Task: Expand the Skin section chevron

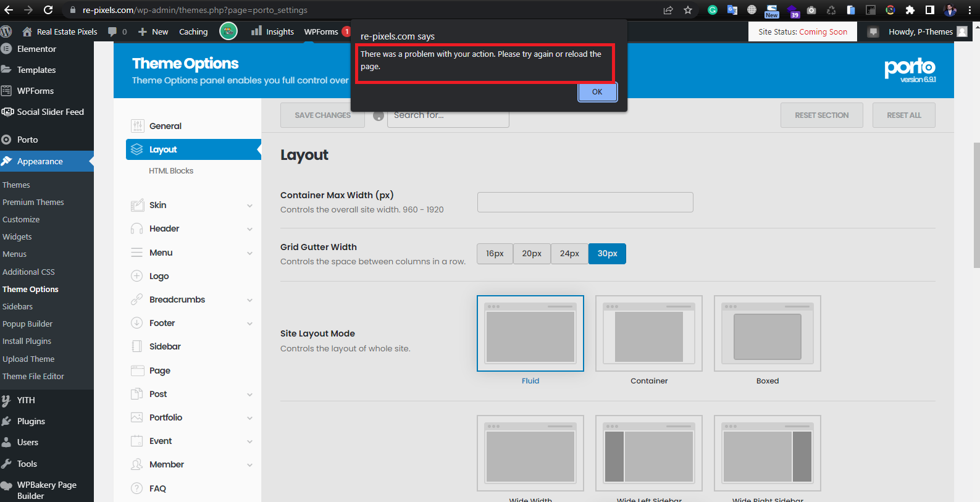Action: click(x=250, y=206)
